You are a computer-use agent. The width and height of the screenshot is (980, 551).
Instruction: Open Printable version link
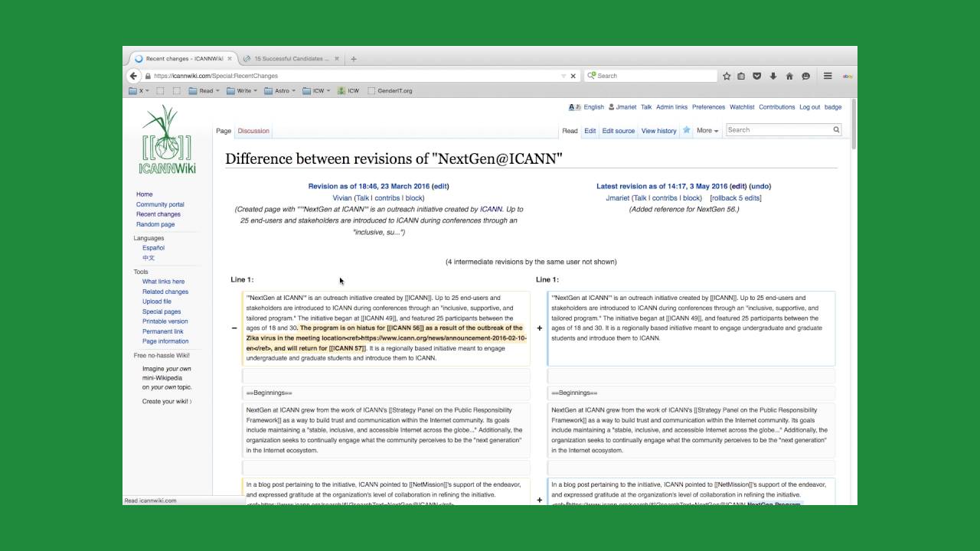pos(165,321)
